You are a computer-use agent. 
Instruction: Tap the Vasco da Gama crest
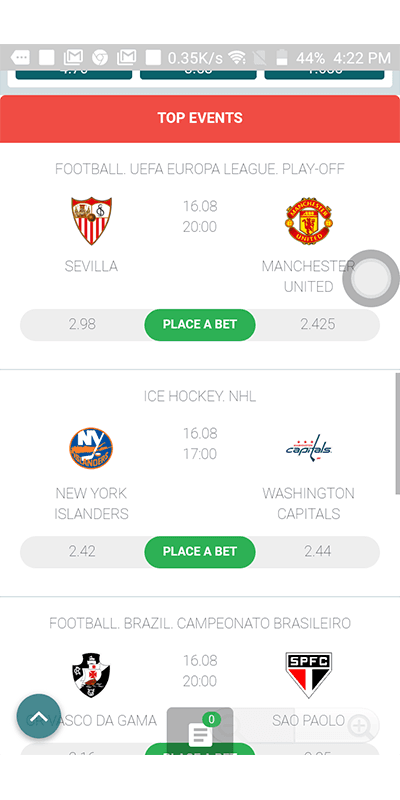(x=91, y=674)
